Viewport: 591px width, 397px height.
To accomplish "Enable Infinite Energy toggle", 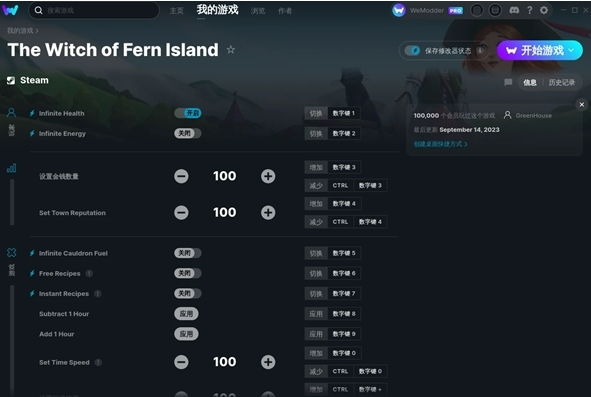I will [188, 133].
